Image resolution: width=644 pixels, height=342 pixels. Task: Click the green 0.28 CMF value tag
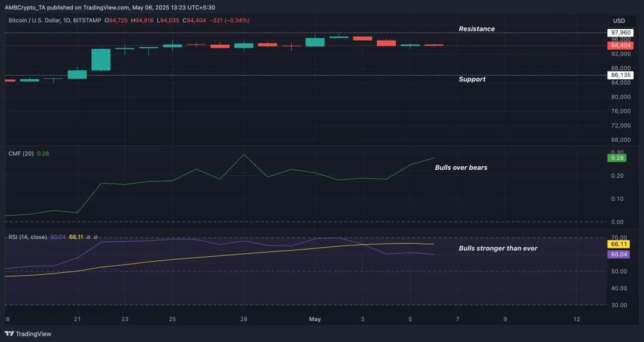click(x=617, y=158)
